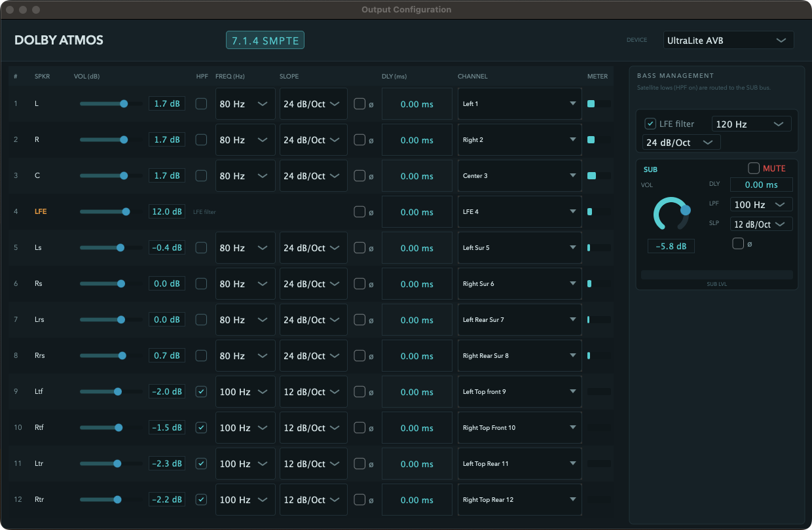Screen dimensions: 812x530
Task: Click the Rtf delay field
Action: [417, 427]
